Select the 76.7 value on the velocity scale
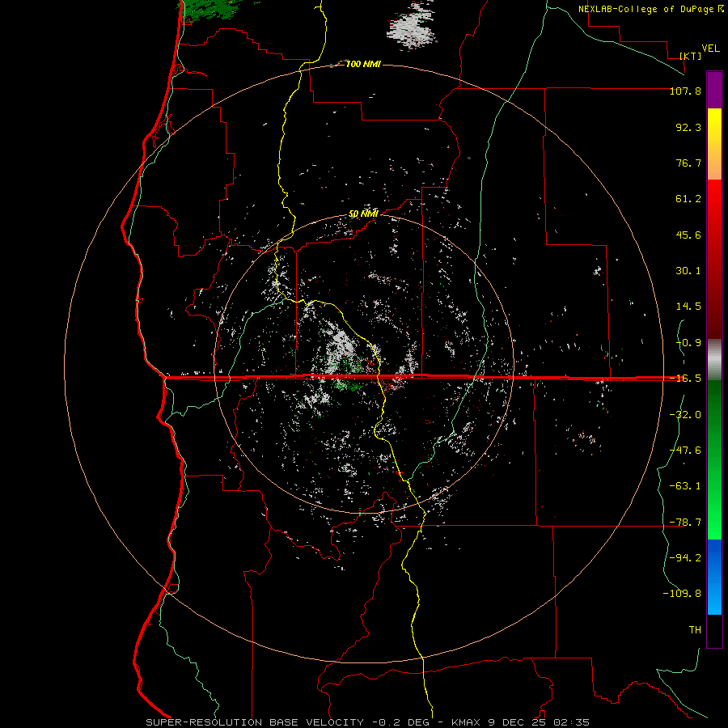 pyautogui.click(x=688, y=163)
